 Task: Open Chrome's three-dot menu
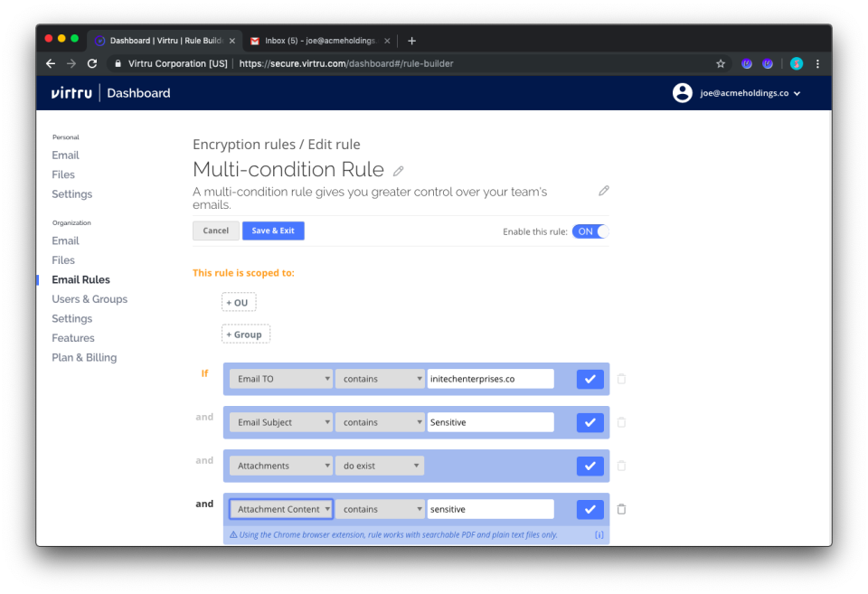click(x=817, y=63)
